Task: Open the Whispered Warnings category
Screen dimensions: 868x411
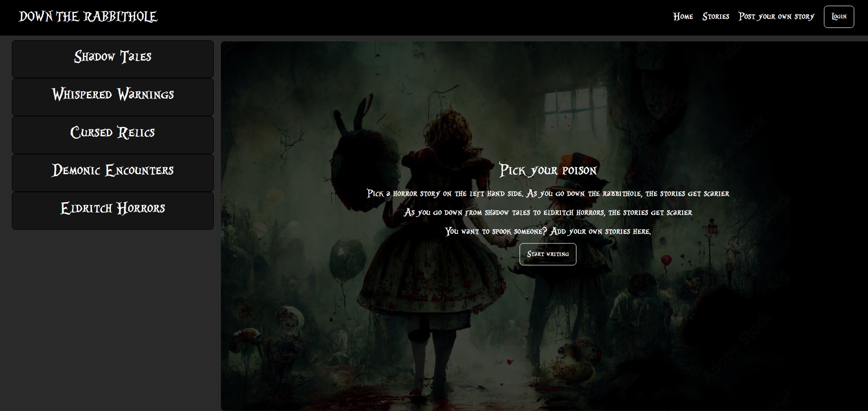Action: point(113,97)
